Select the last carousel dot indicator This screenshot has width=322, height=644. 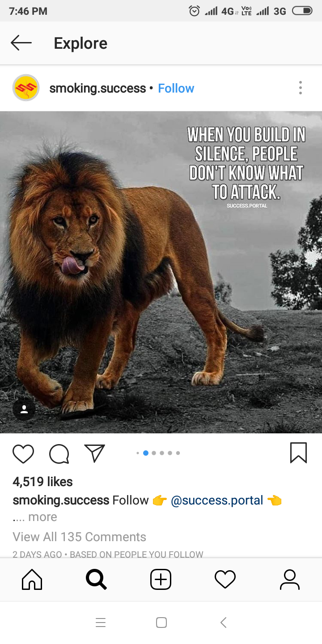(178, 453)
